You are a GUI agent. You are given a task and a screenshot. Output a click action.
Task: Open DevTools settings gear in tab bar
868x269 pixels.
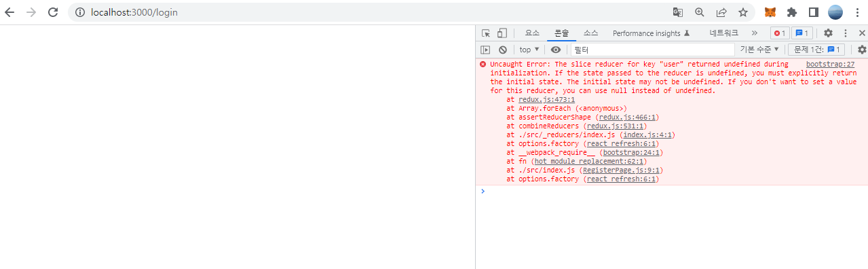828,33
